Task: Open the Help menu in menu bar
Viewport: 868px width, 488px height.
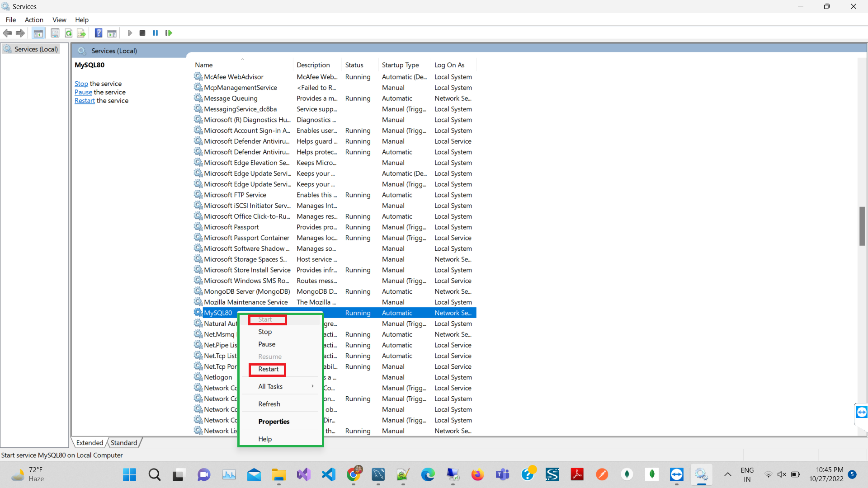Action: [82, 20]
